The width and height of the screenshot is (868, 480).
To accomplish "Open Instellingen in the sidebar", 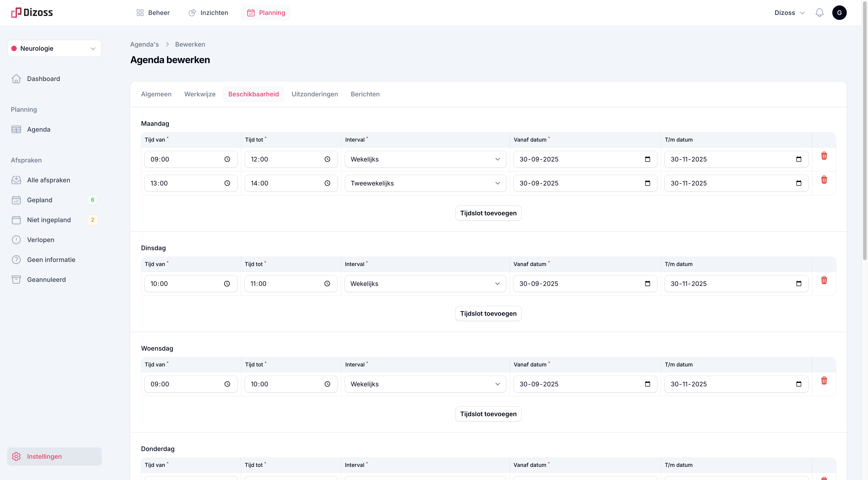I will (x=44, y=456).
